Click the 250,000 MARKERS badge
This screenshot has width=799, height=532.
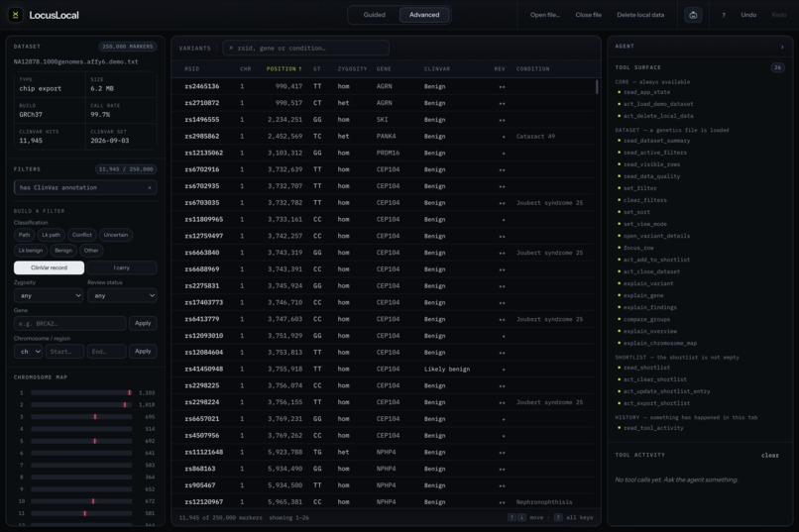pos(128,47)
